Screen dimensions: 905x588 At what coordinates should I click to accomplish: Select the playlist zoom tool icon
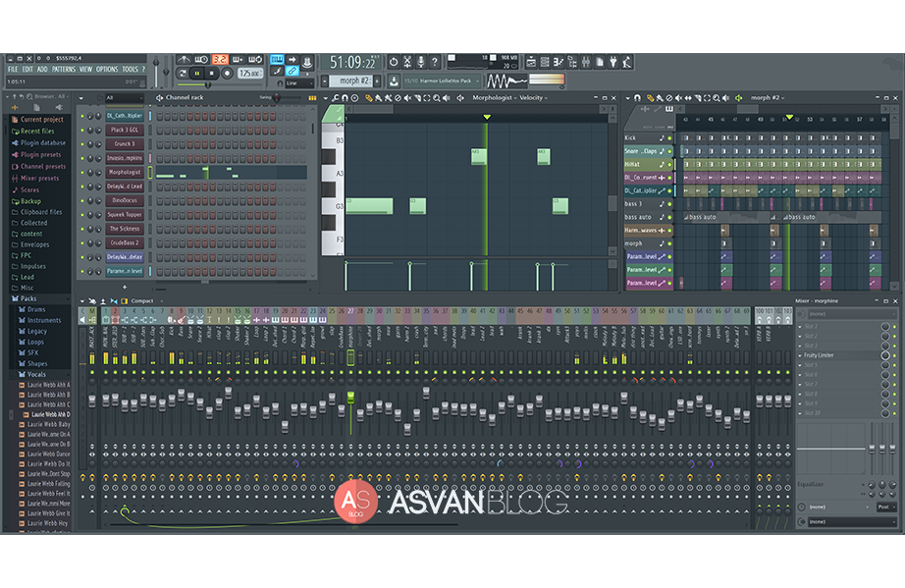(x=717, y=98)
